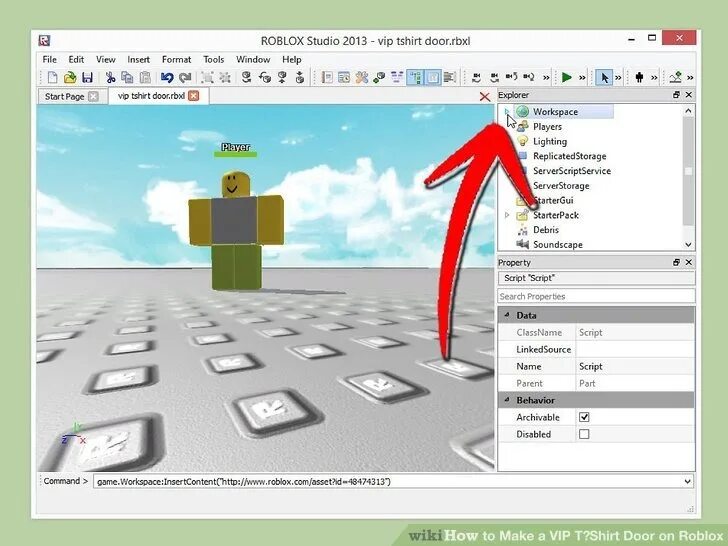This screenshot has height=546, width=728.
Task: Click the script performance bars icon
Action: tap(449, 78)
